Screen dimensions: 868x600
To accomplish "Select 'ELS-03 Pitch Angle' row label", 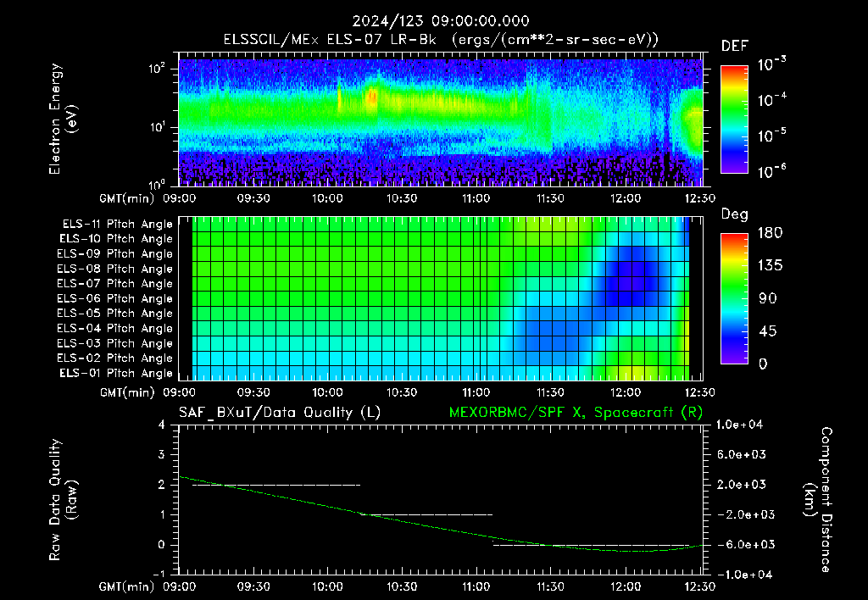I will (115, 343).
